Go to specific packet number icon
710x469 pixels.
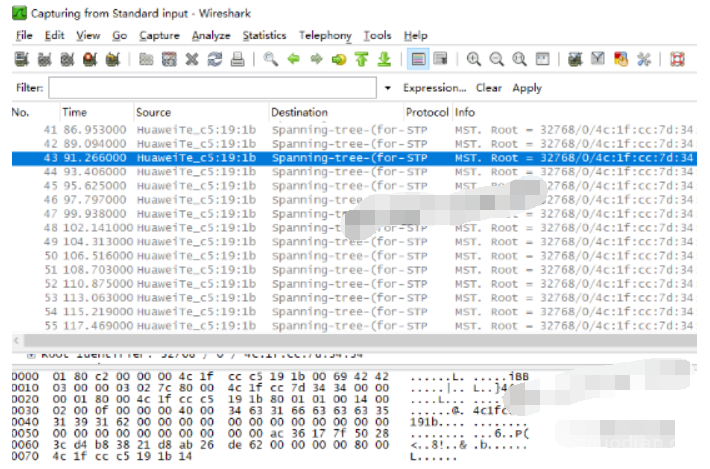[x=339, y=59]
